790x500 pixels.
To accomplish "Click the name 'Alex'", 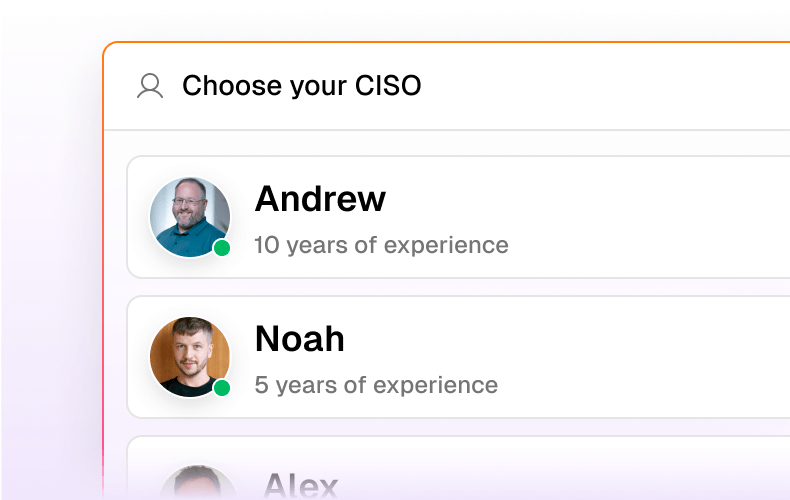I will pos(301,486).
